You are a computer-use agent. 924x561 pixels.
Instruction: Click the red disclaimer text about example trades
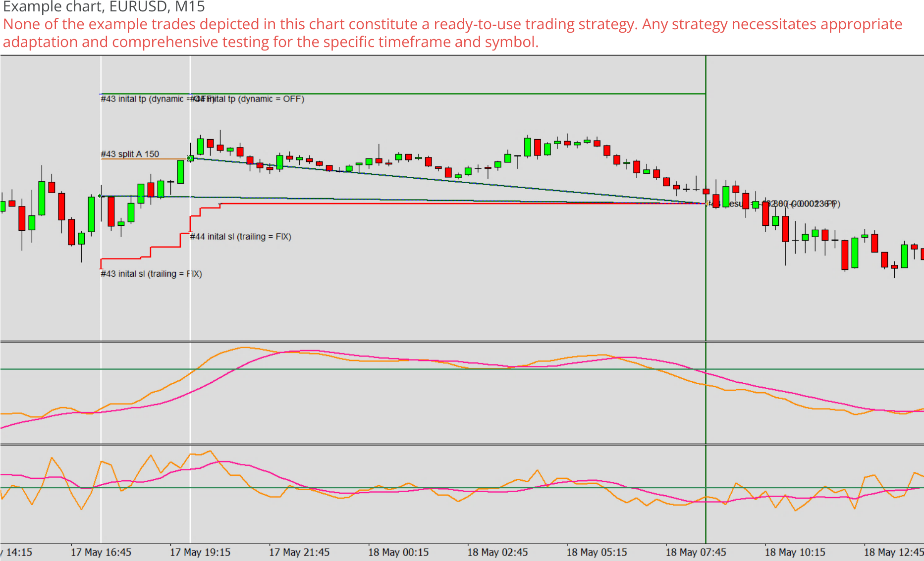tap(453, 33)
